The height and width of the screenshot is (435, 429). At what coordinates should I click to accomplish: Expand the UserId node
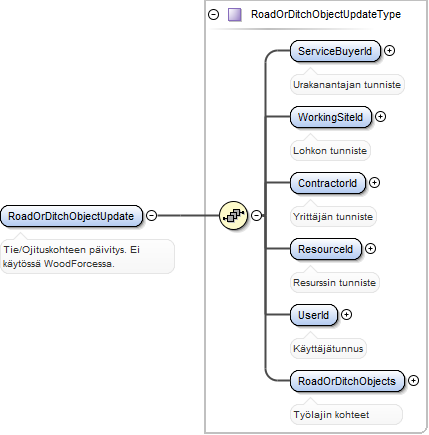click(347, 314)
